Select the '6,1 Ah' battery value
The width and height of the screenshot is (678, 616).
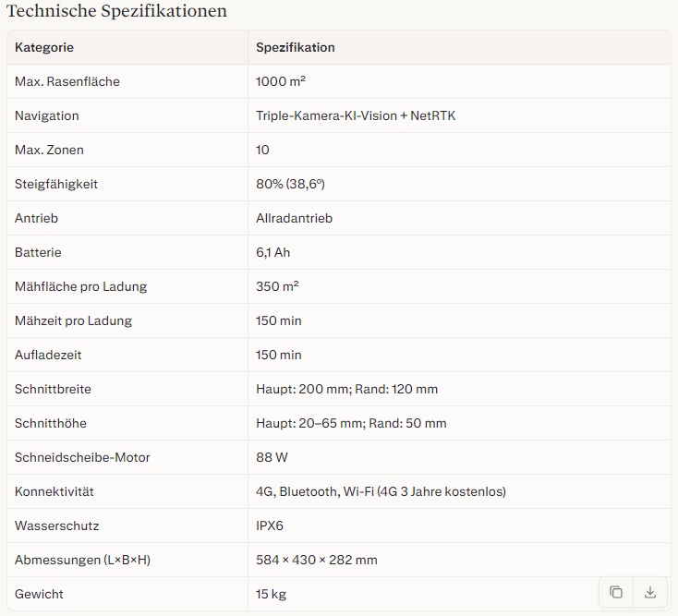(272, 252)
